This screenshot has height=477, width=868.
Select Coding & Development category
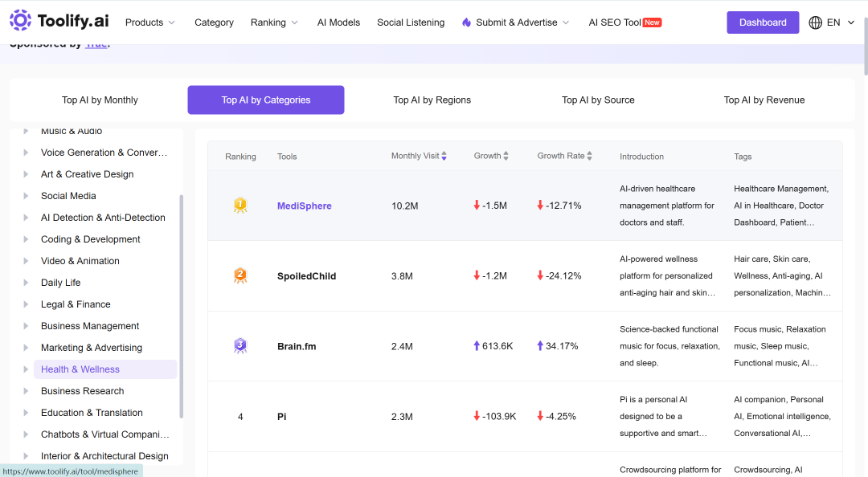coord(91,239)
